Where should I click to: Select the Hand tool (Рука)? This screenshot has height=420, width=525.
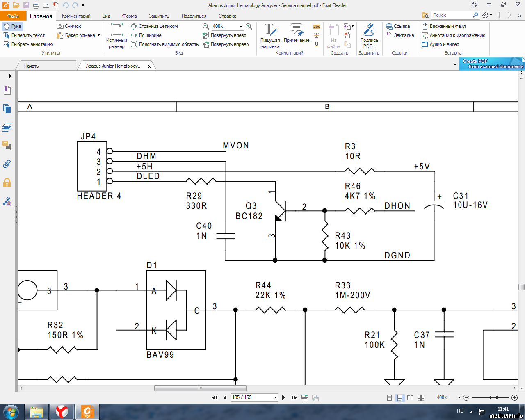12,26
